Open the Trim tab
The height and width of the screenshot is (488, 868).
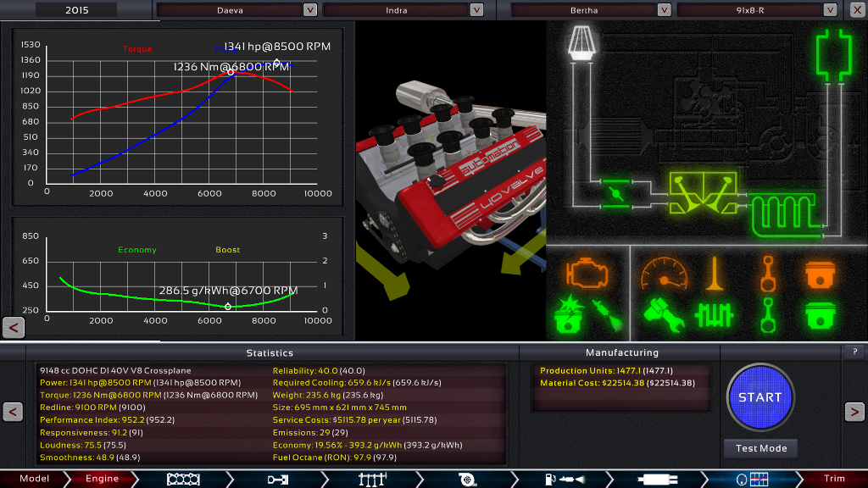[x=834, y=479]
